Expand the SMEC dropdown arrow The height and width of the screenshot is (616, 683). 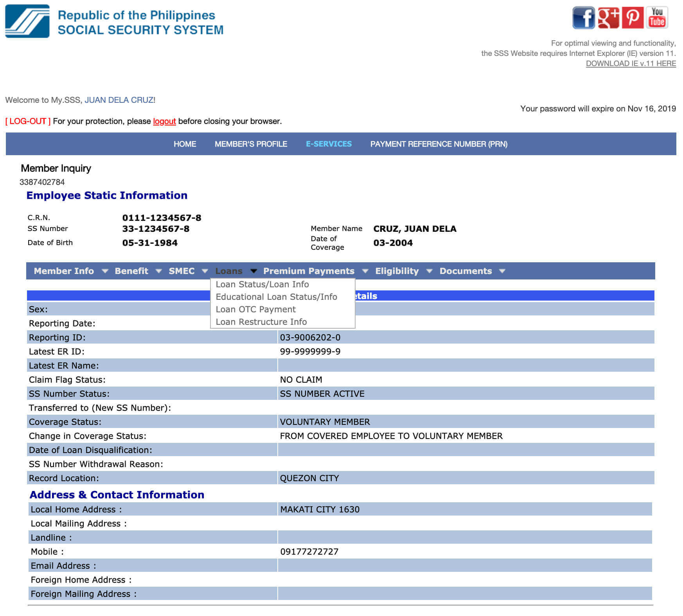point(205,271)
